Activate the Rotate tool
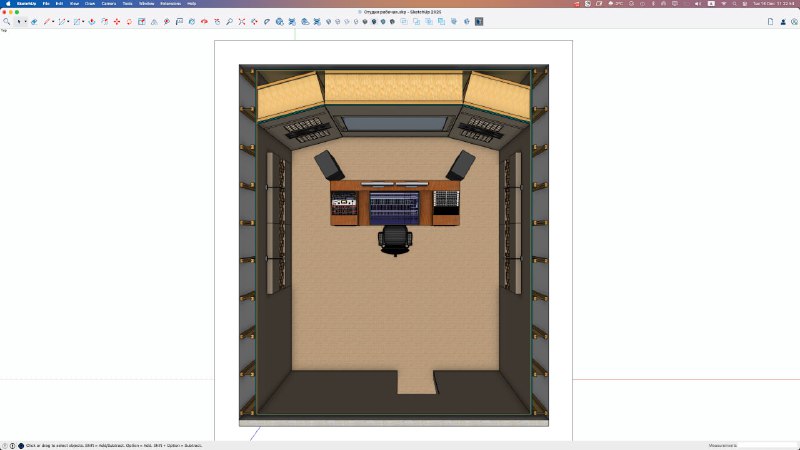 (x=129, y=22)
